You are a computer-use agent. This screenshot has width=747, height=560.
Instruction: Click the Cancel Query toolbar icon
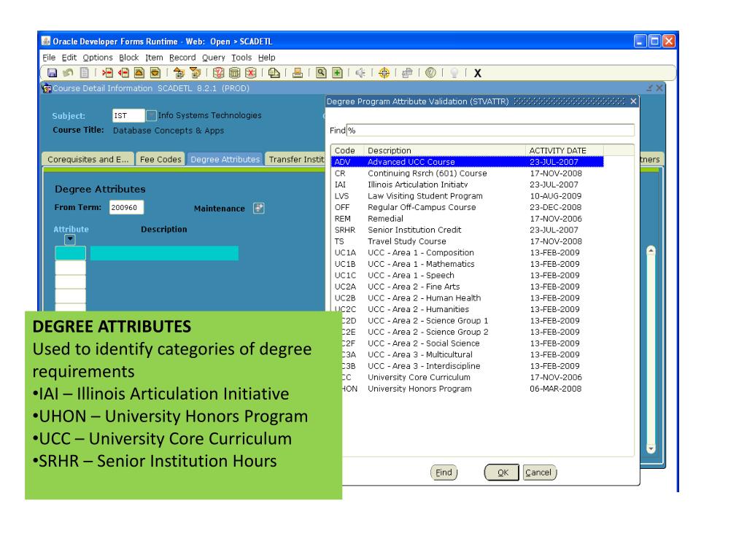tap(251, 73)
